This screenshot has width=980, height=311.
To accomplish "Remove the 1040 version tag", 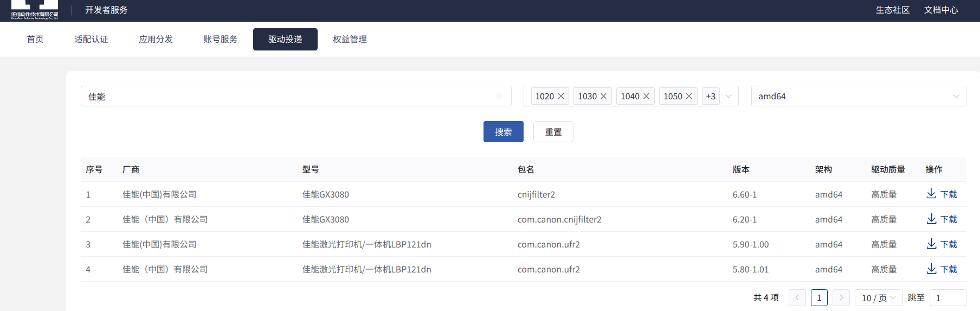I will tap(646, 96).
